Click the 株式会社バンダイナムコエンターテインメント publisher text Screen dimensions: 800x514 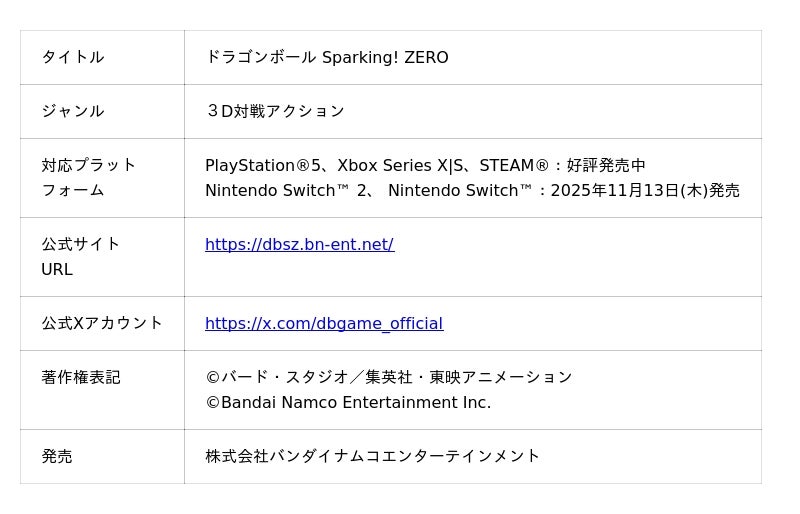point(372,457)
